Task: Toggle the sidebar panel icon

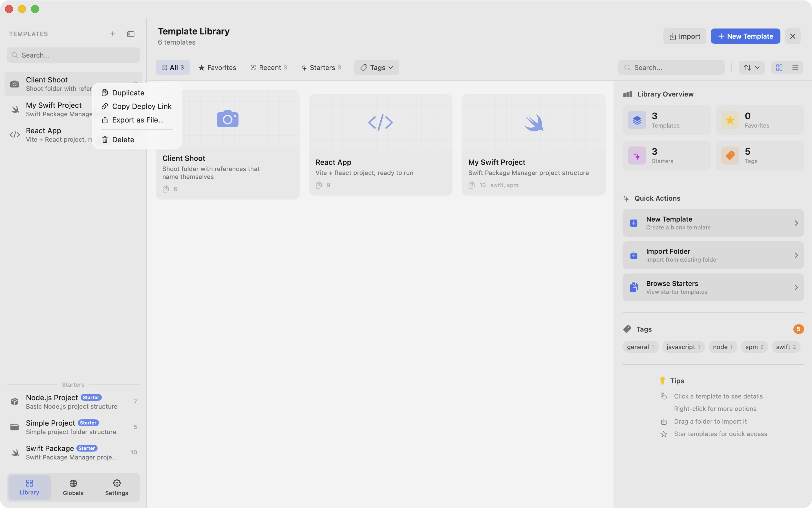Action: pyautogui.click(x=131, y=34)
